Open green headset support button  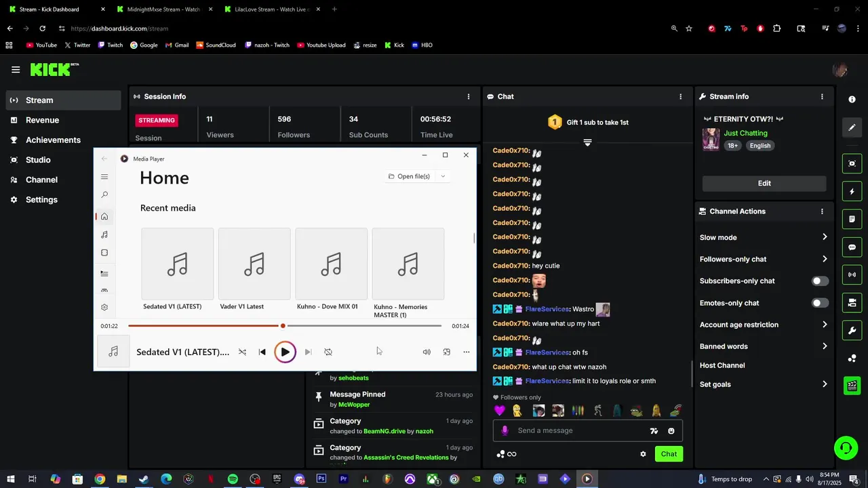[x=846, y=447]
